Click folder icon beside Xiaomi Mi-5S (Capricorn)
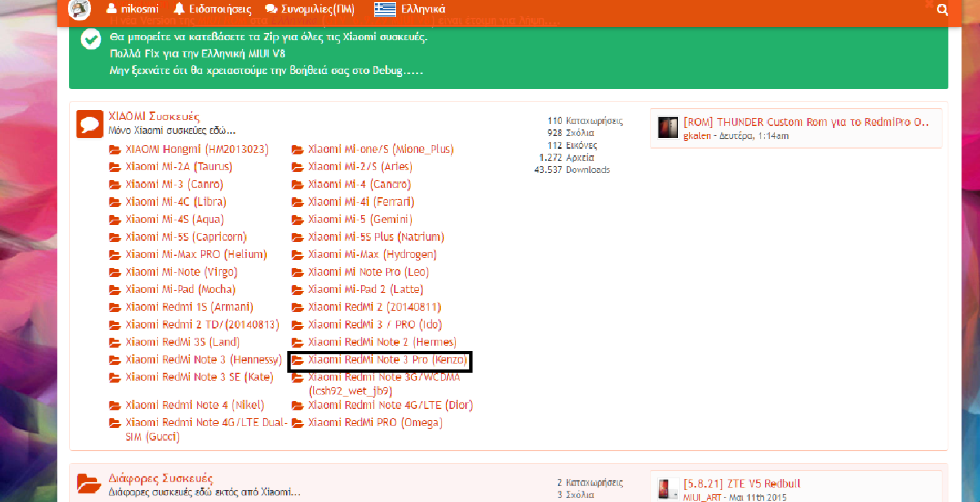This screenshot has width=980, height=502. (115, 237)
